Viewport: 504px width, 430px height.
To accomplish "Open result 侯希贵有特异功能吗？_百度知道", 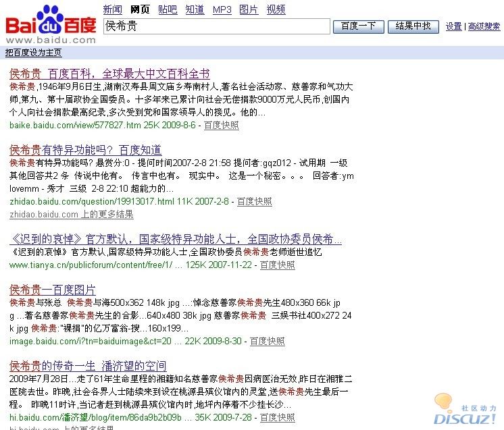I will [x=86, y=150].
